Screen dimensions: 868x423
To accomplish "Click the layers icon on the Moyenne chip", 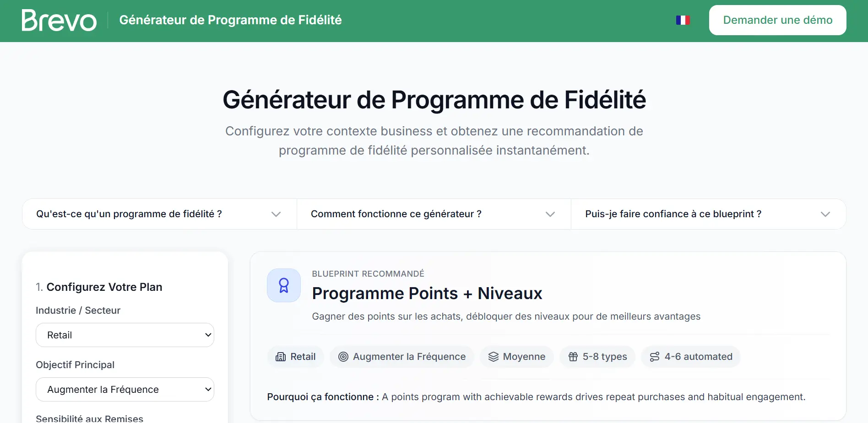I will pyautogui.click(x=493, y=357).
